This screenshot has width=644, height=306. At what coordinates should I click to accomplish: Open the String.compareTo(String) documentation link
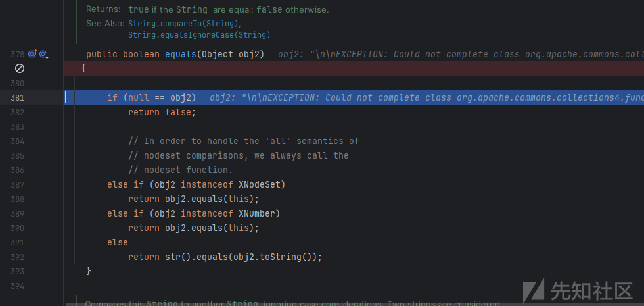coord(183,24)
